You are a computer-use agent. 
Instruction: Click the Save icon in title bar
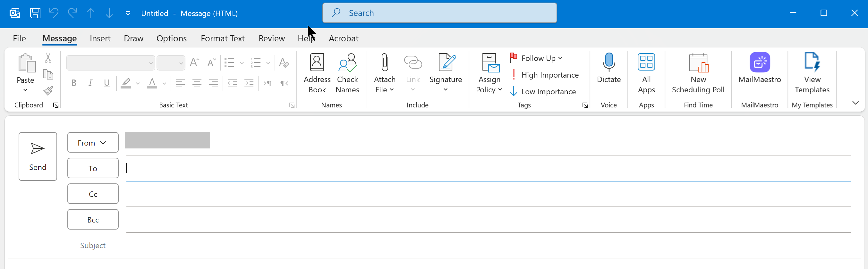click(35, 13)
